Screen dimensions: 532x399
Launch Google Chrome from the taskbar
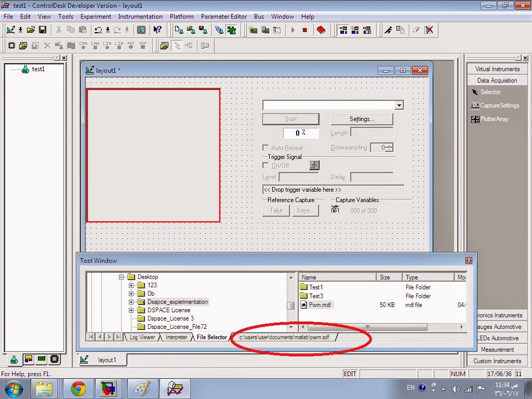[x=78, y=388]
